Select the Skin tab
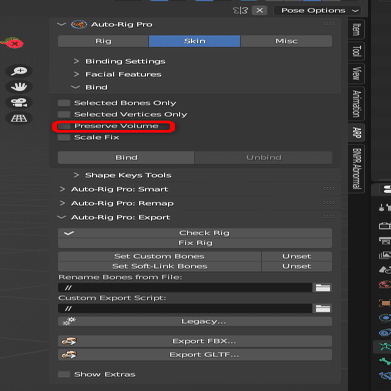Screen dimensions: 391x391 point(195,41)
